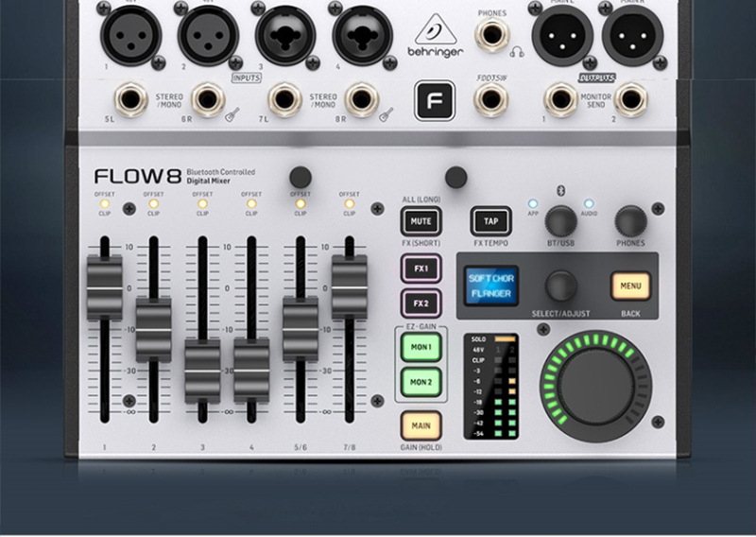This screenshot has width=756, height=537.
Task: Click the SELECT/ADJUST encoder knob
Action: pos(560,286)
